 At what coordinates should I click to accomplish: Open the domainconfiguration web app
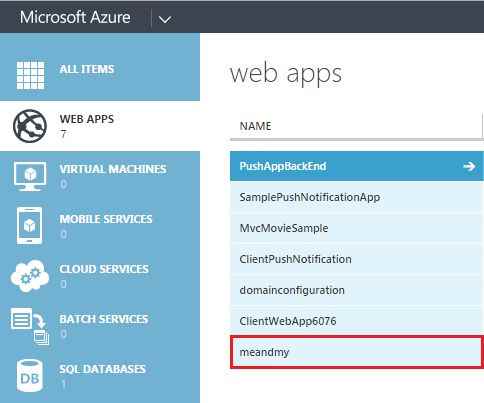[x=357, y=290]
